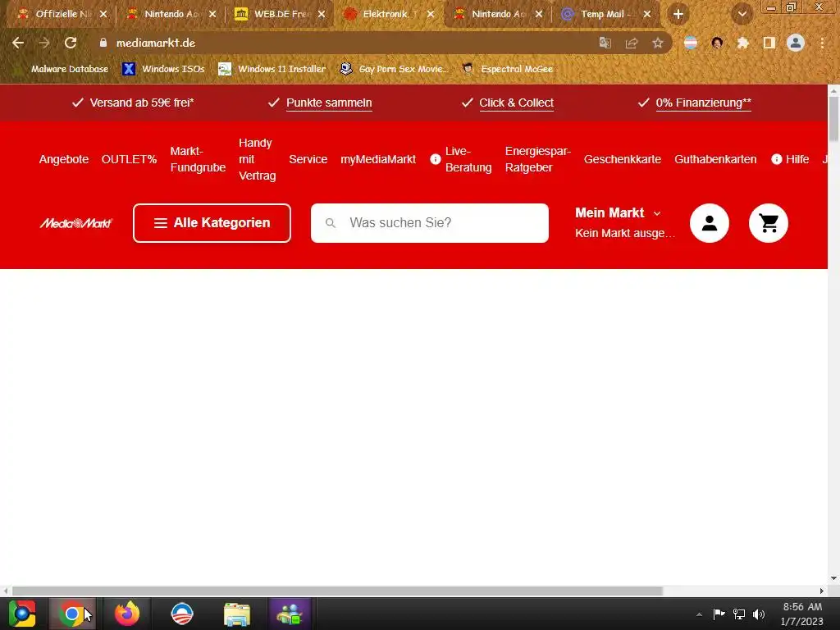Bookmark this page with the star icon
This screenshot has height=630, width=840.
(x=657, y=43)
